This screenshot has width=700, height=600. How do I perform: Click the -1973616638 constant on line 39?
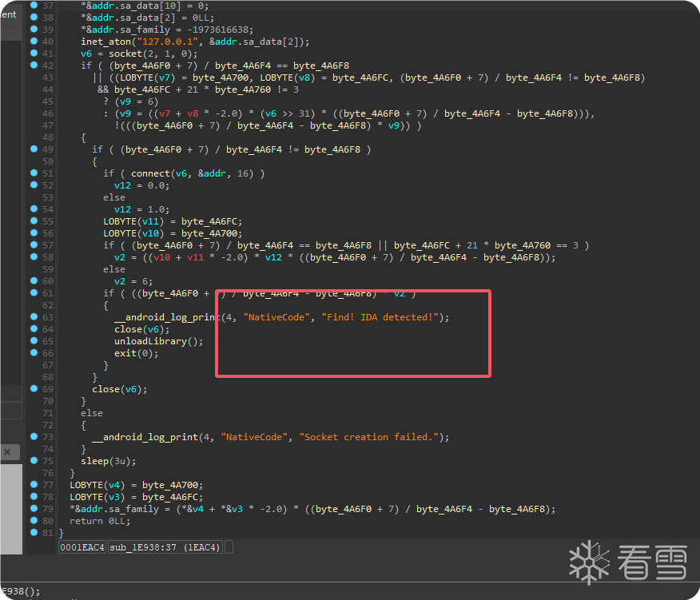coord(217,30)
